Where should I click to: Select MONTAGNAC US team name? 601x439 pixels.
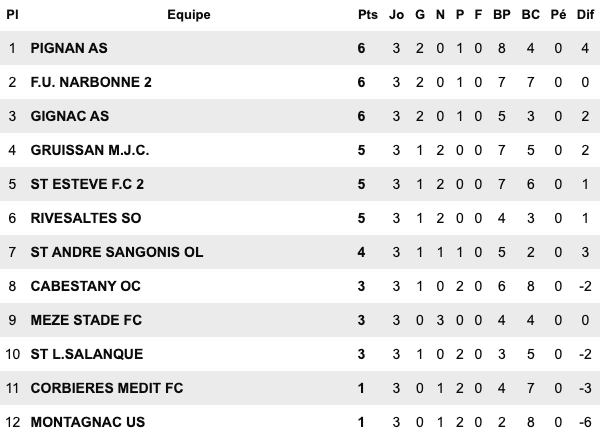click(x=88, y=422)
